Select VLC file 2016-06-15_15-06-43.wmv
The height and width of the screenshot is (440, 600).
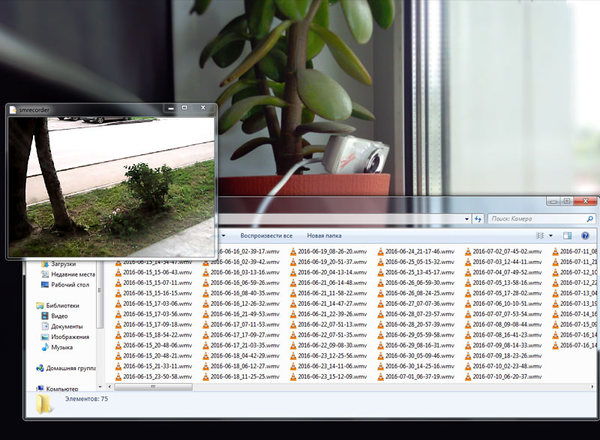pyautogui.click(x=155, y=272)
